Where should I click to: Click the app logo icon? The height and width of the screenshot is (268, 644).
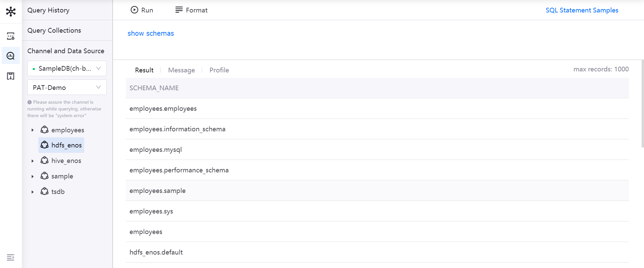click(x=11, y=11)
